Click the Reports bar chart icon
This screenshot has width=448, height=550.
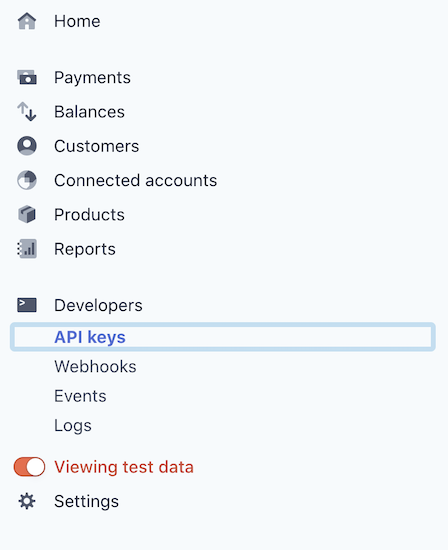click(27, 249)
